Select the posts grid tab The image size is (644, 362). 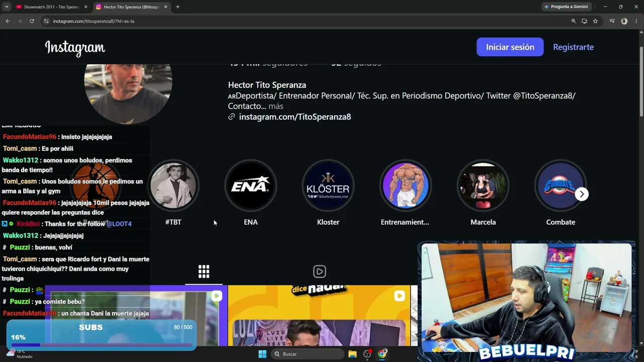click(204, 271)
